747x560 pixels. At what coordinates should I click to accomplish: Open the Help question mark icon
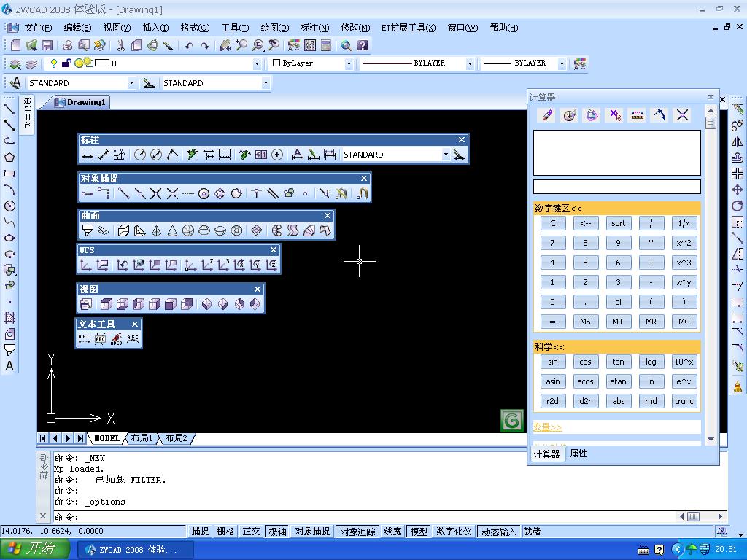pos(363,45)
